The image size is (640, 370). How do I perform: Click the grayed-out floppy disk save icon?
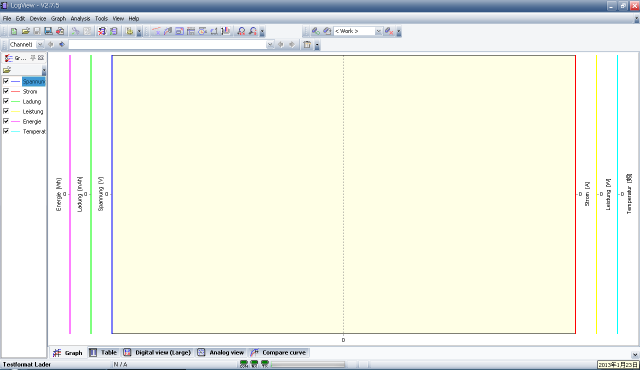coord(37,31)
